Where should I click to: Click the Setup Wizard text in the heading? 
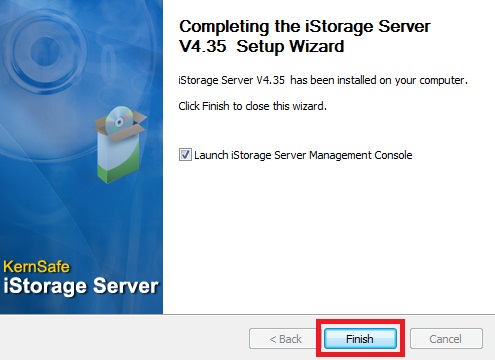click(290, 46)
